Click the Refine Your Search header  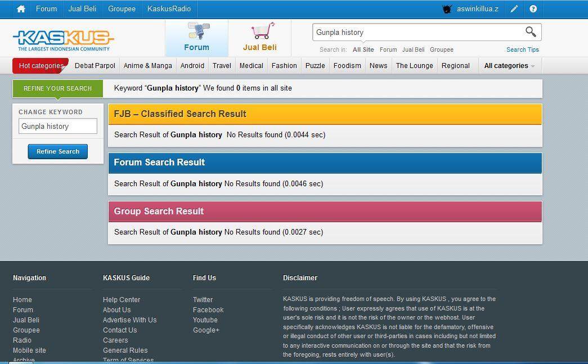pos(58,88)
